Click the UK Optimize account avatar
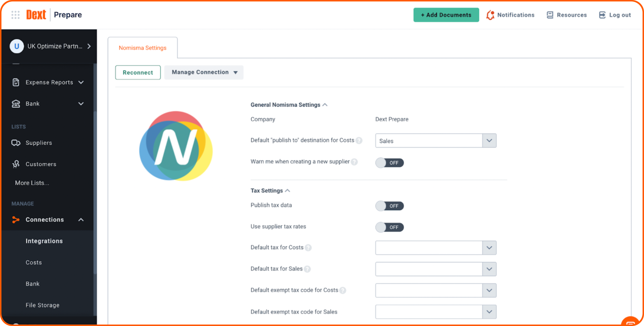The height and width of the screenshot is (326, 644). (x=17, y=46)
